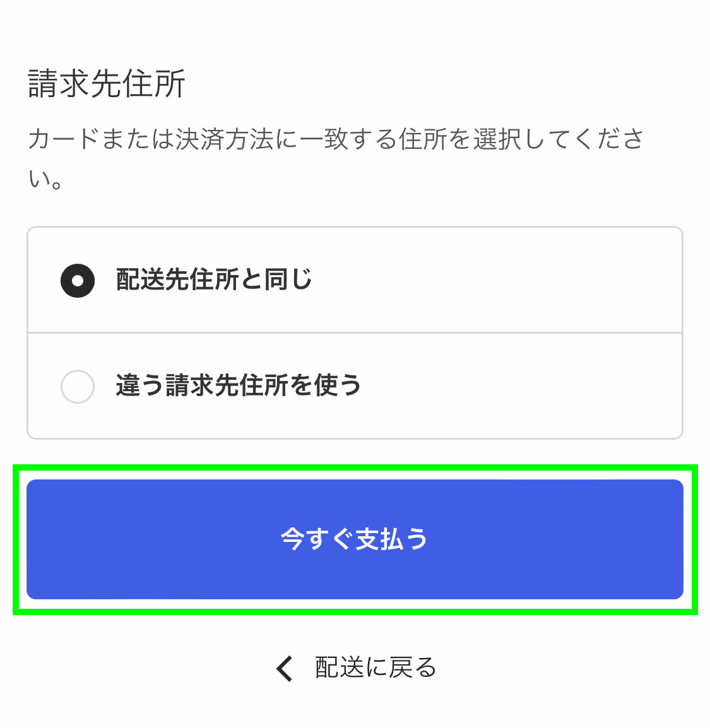Image resolution: width=710 pixels, height=728 pixels.
Task: Click the 配送先住所と同じ label text
Action: pyautogui.click(x=214, y=279)
